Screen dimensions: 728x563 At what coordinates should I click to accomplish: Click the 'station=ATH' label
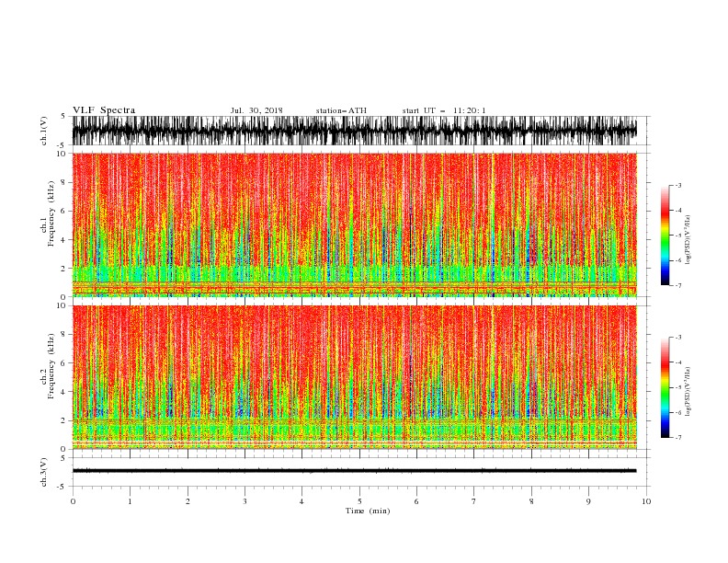(341, 110)
